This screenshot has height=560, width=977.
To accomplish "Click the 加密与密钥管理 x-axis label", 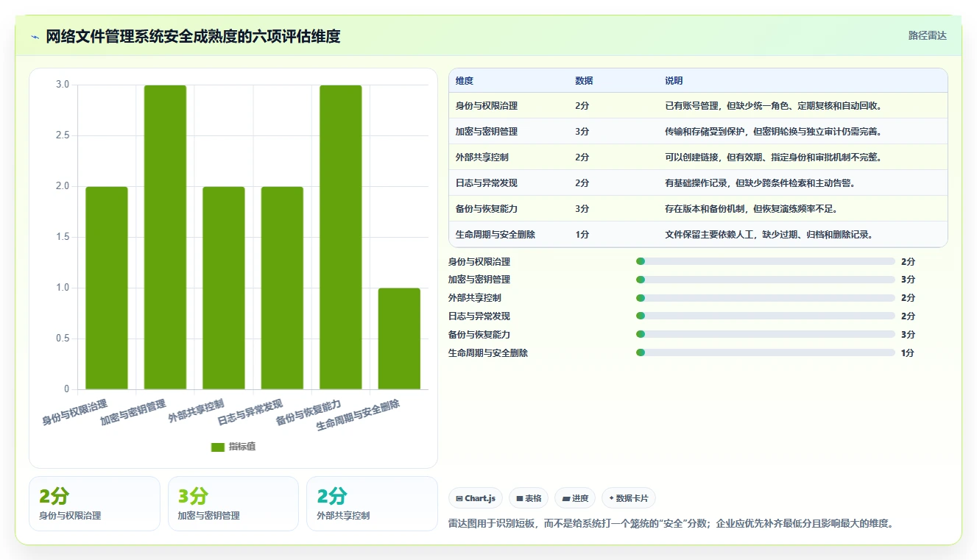I will pos(133,412).
